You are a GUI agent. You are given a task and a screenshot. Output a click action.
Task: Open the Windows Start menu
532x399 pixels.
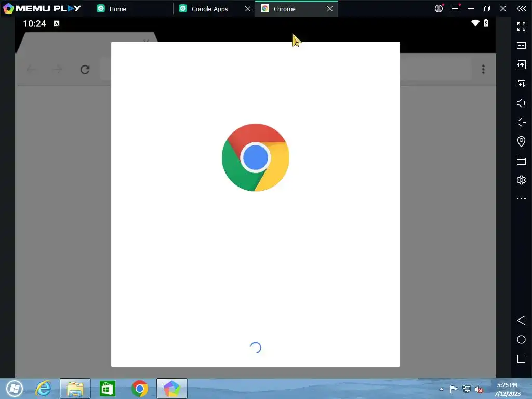[x=15, y=389]
